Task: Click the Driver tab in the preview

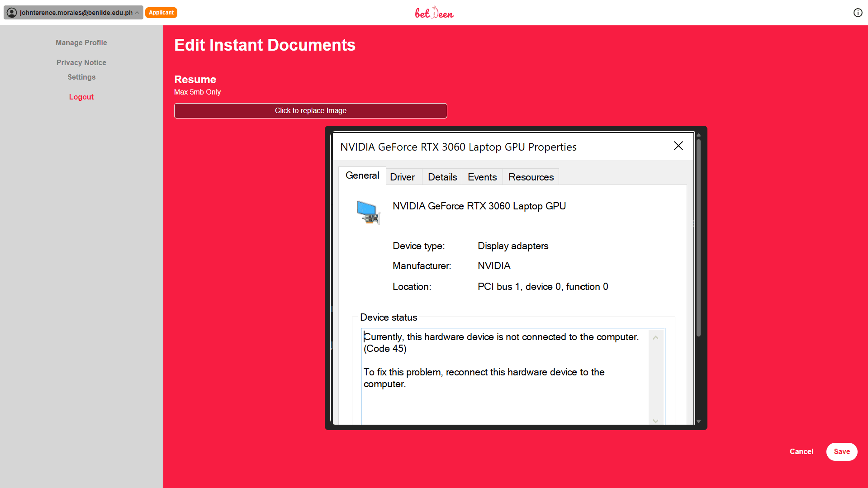Action: click(402, 177)
